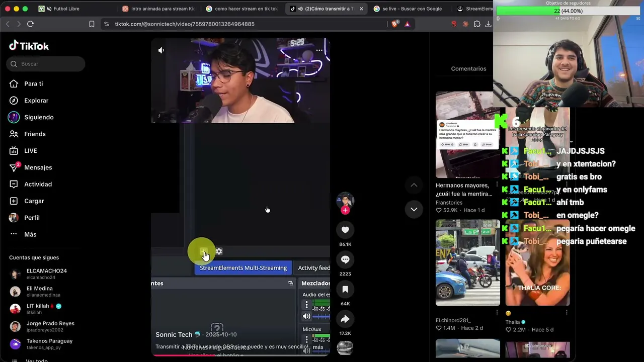644x362 pixels.
Task: Open the video more options menu
Action: click(319, 50)
